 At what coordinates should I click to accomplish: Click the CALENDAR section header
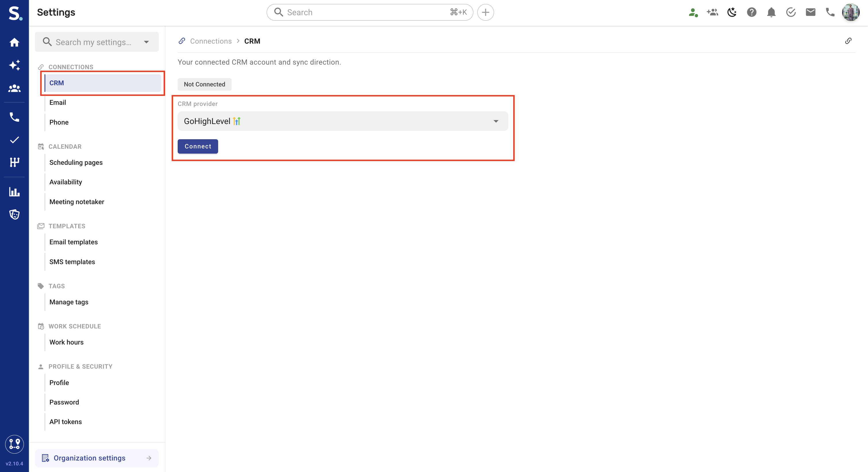[x=65, y=147]
